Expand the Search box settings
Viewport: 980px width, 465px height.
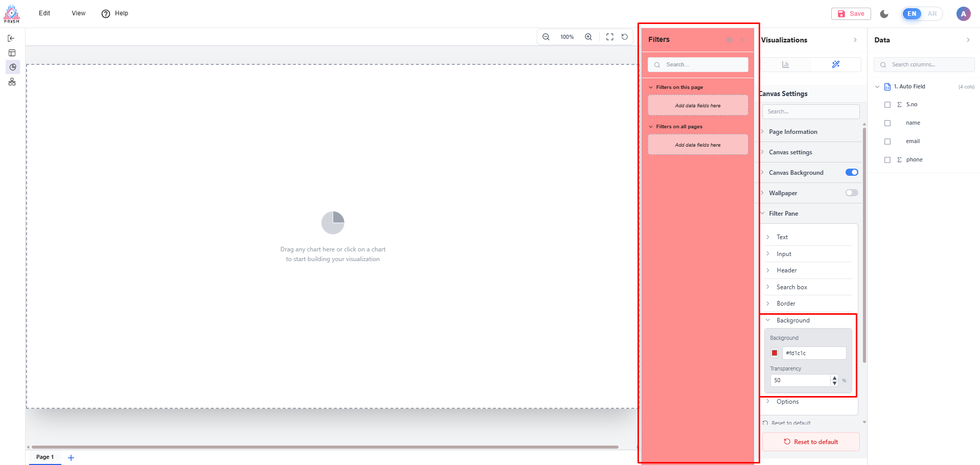pyautogui.click(x=792, y=287)
